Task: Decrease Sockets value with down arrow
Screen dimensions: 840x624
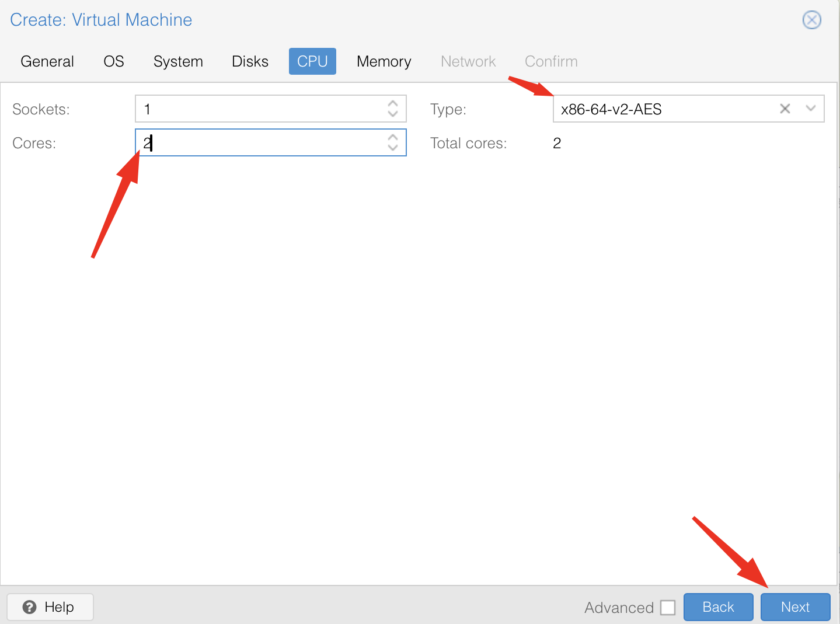Action: coord(393,114)
